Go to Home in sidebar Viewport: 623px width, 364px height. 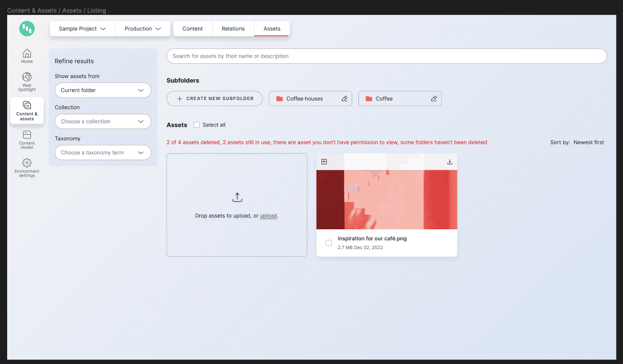tap(26, 56)
